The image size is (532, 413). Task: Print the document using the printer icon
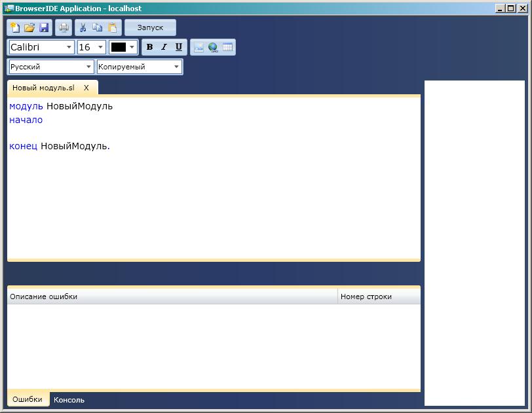coord(64,27)
